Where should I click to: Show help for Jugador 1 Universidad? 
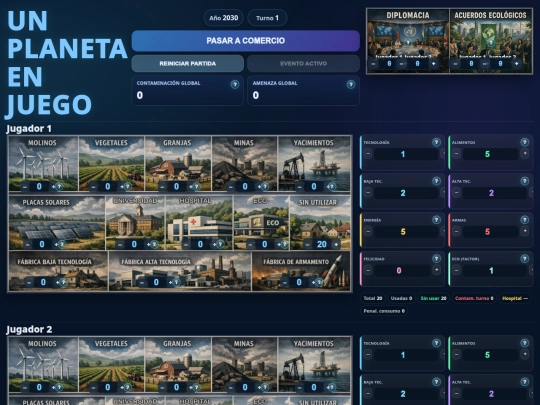154,245
